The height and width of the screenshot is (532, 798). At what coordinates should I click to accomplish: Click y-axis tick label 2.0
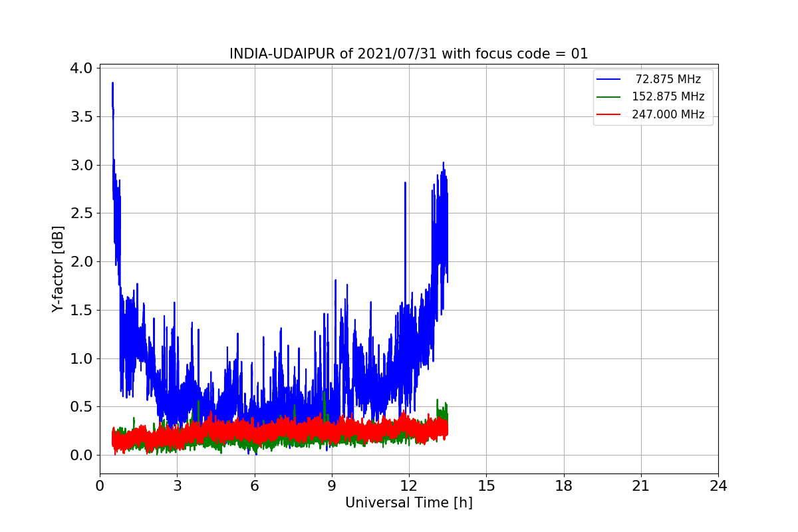coord(81,261)
